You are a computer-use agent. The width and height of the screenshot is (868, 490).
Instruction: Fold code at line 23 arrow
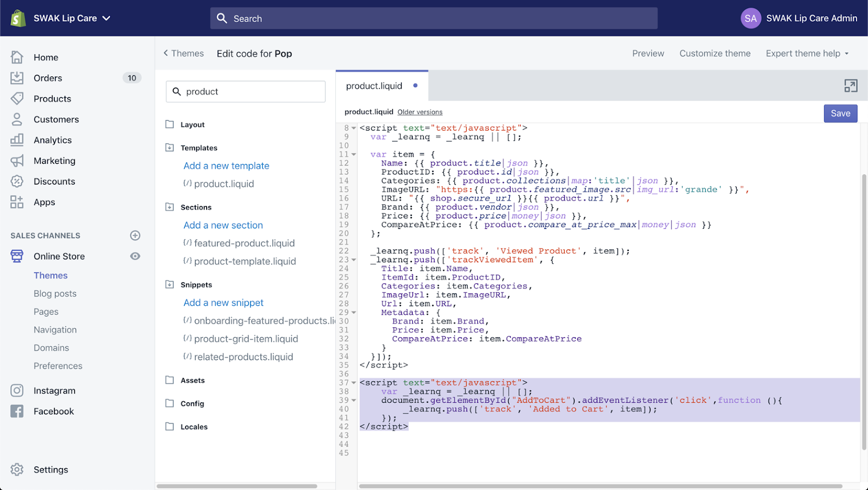354,260
